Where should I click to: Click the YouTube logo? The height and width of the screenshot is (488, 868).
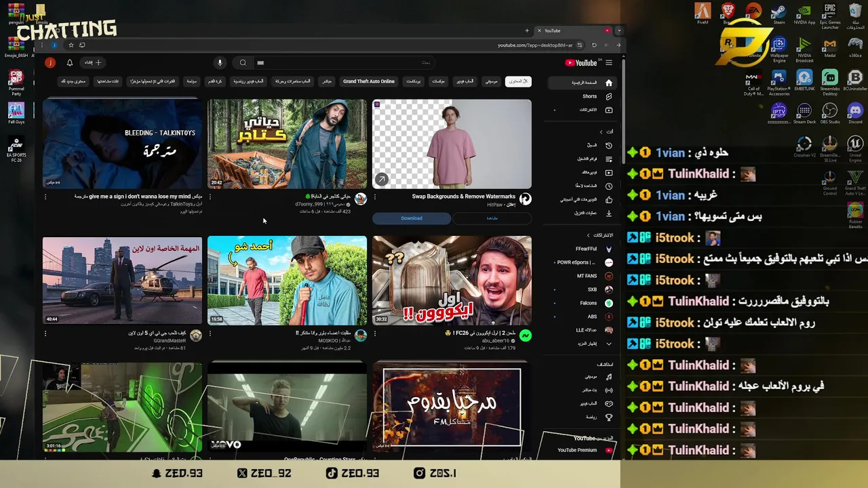[x=581, y=63]
